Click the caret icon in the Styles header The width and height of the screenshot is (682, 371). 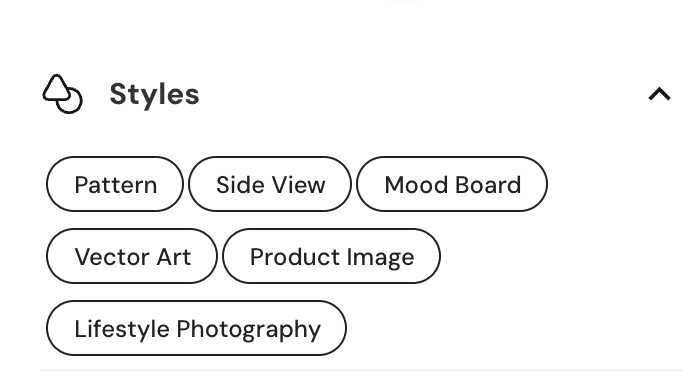(659, 94)
